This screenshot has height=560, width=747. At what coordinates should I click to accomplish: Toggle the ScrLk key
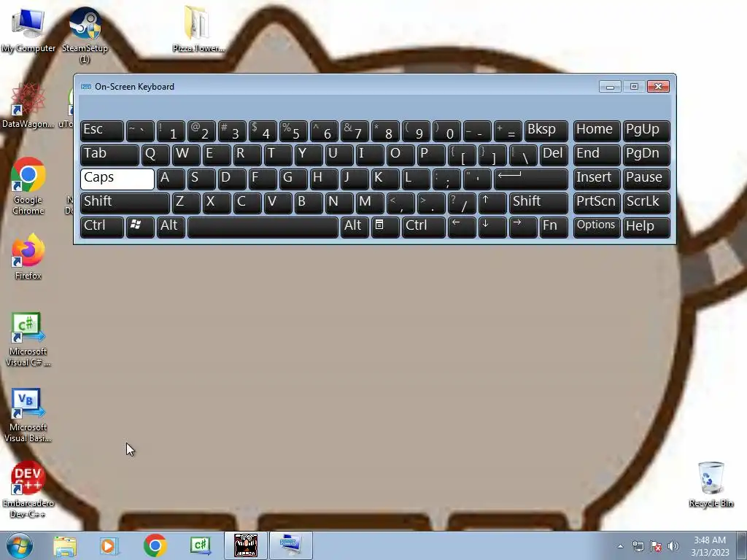[646, 203]
